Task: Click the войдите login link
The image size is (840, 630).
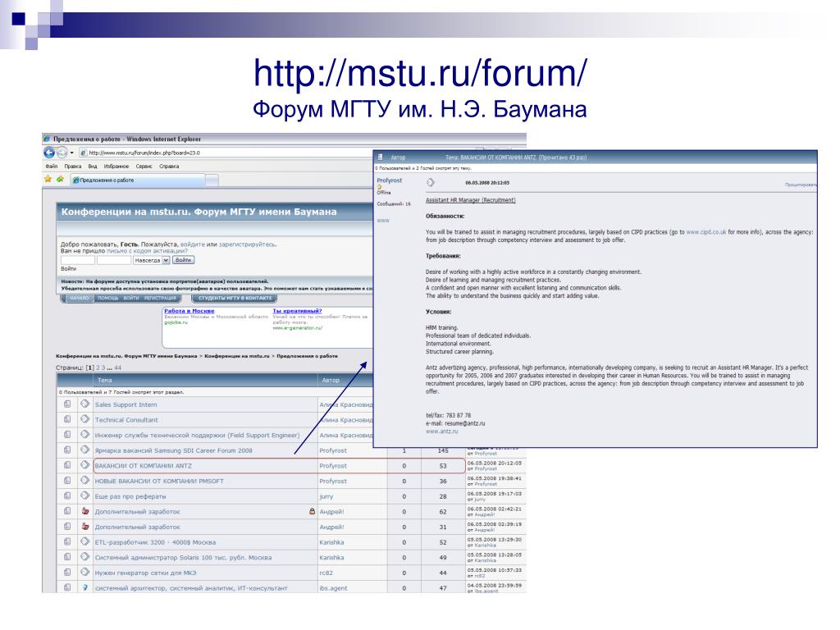Action: [192, 244]
